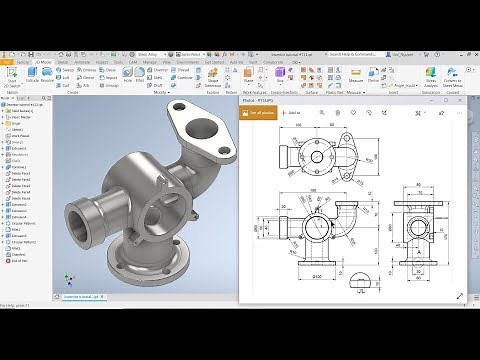Select the Fillet tool
The image size is (480, 360).
pyautogui.click(x=140, y=75)
